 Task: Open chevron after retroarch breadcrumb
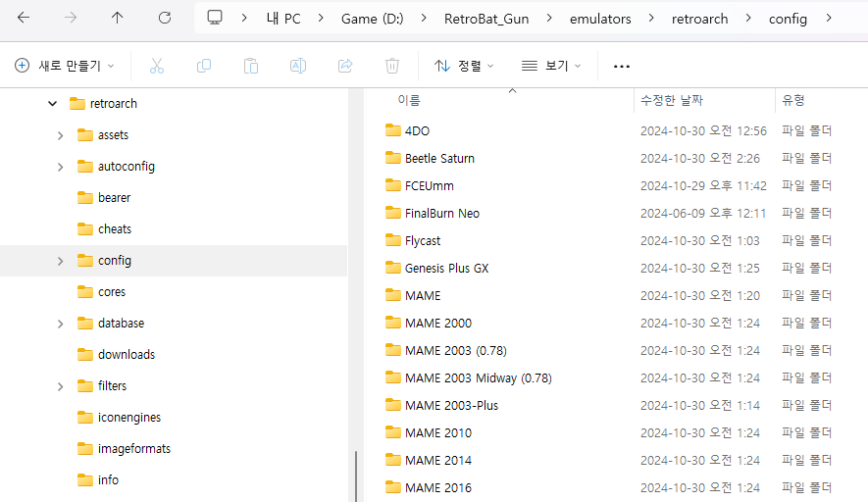click(748, 19)
